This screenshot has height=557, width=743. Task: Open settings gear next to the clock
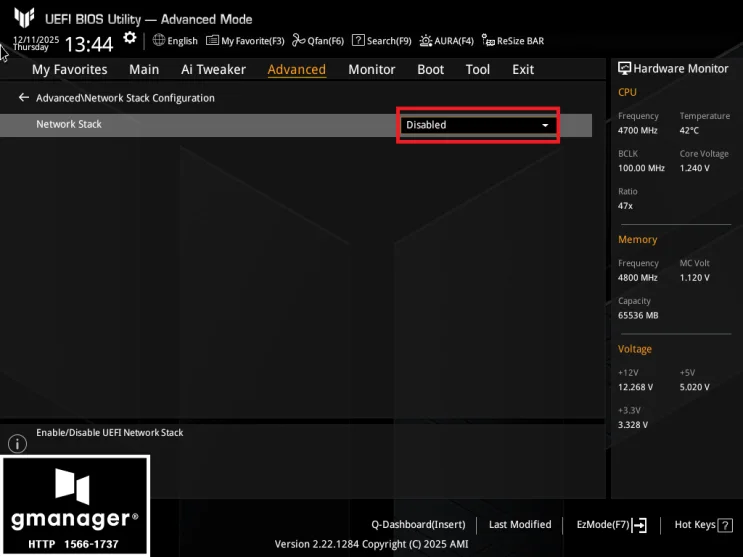click(129, 38)
